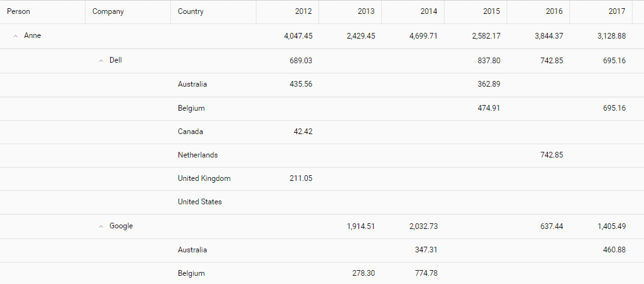
Task: Collapse the Google company group
Action: (101, 226)
